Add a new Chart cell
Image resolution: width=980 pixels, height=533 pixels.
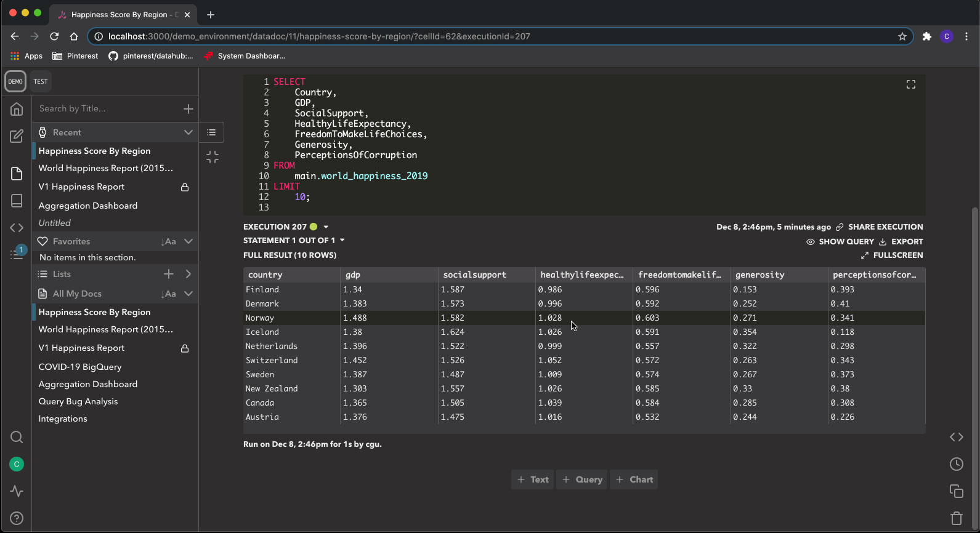[634, 479]
